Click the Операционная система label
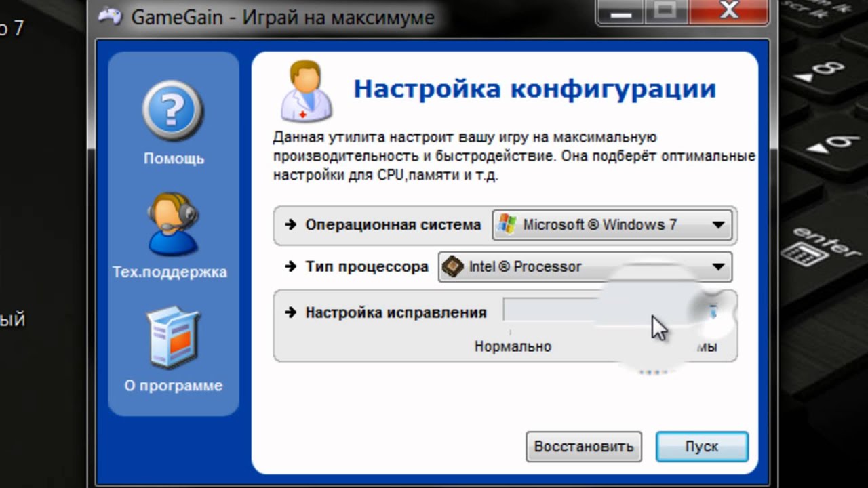 coord(393,225)
